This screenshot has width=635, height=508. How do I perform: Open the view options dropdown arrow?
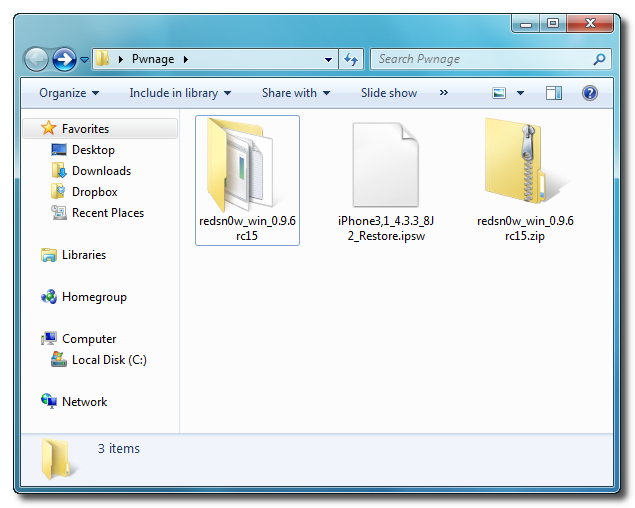click(x=520, y=93)
